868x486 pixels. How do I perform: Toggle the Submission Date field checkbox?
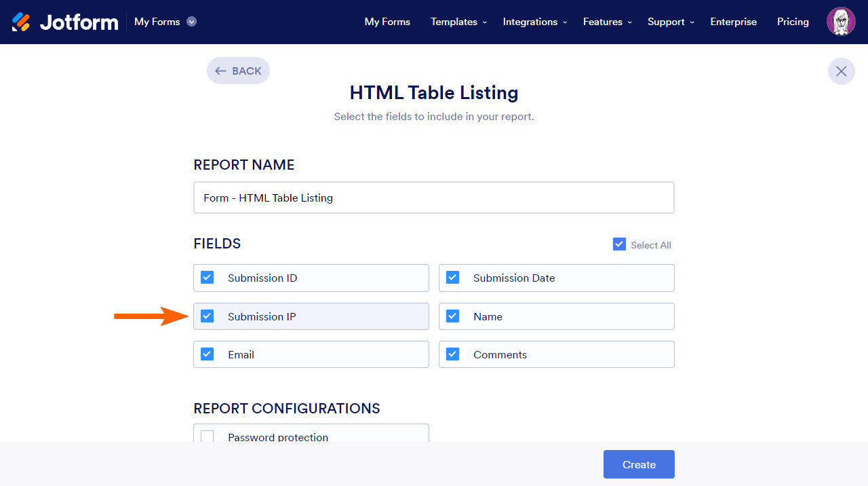click(x=453, y=278)
